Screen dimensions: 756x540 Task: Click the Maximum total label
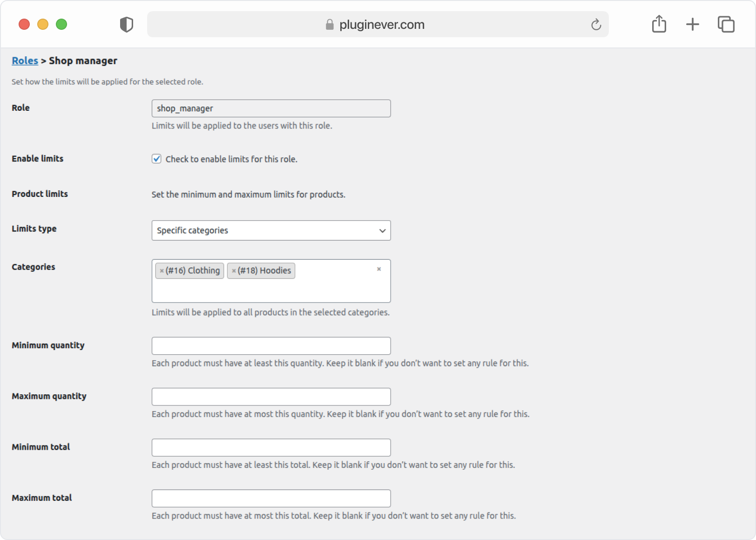point(41,498)
